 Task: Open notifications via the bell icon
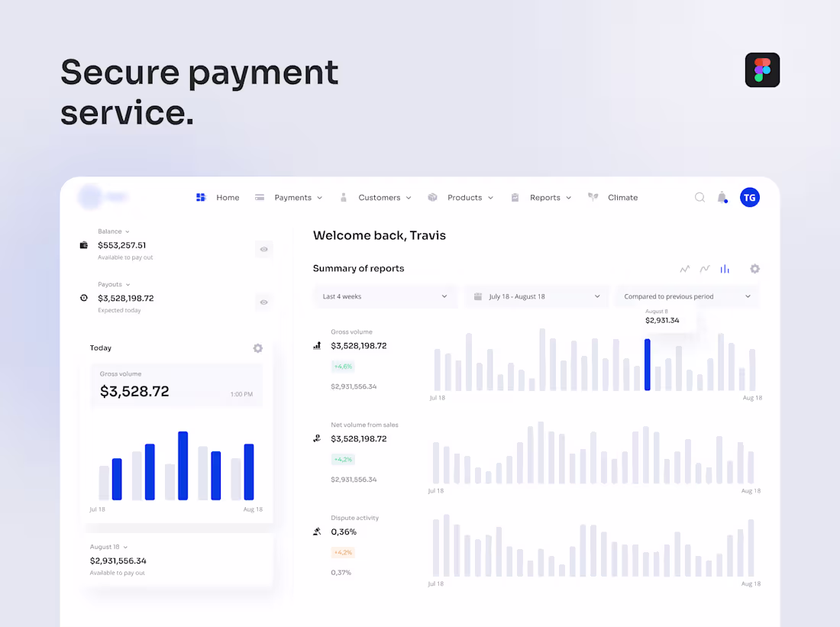pos(722,197)
